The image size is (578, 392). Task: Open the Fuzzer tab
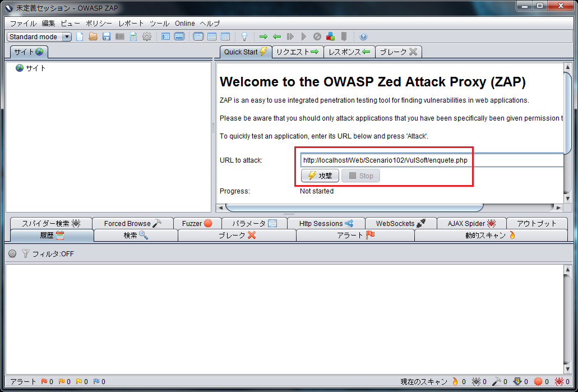click(197, 223)
